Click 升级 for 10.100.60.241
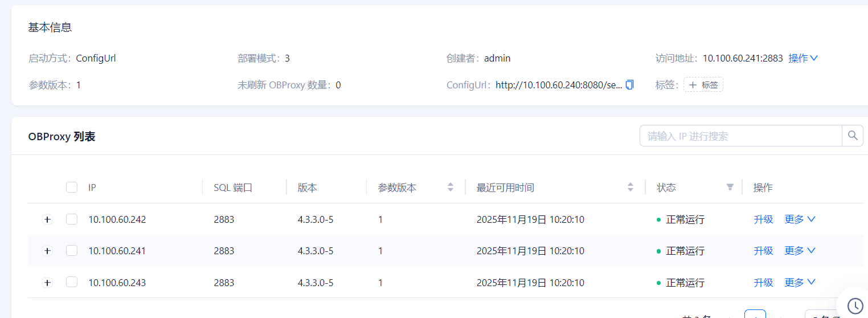 point(763,251)
